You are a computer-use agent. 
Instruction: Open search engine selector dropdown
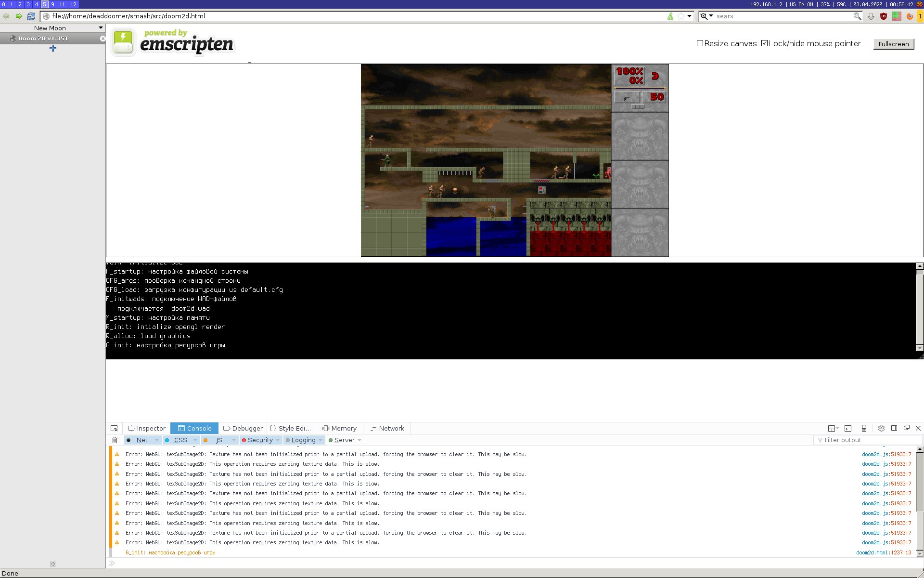[706, 16]
